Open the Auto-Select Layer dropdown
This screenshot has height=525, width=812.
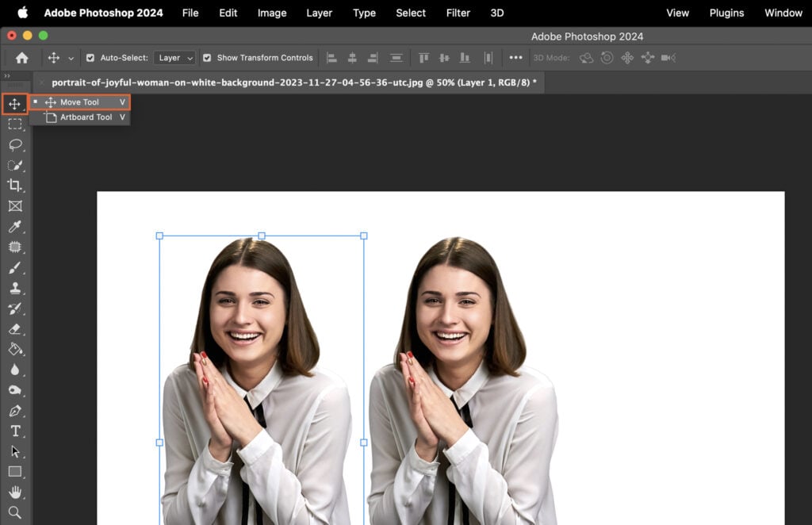pos(174,57)
